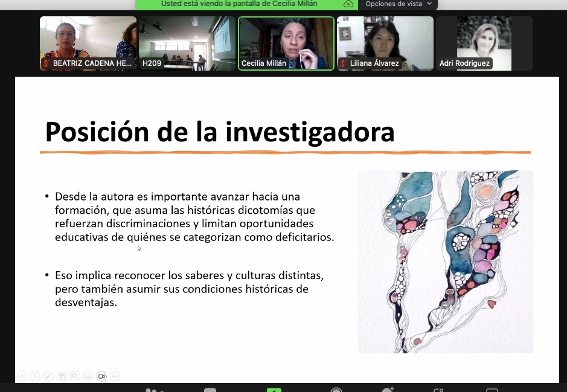Select Beatriz Cadena's video thumbnail
The image size is (567, 392).
tap(88, 43)
